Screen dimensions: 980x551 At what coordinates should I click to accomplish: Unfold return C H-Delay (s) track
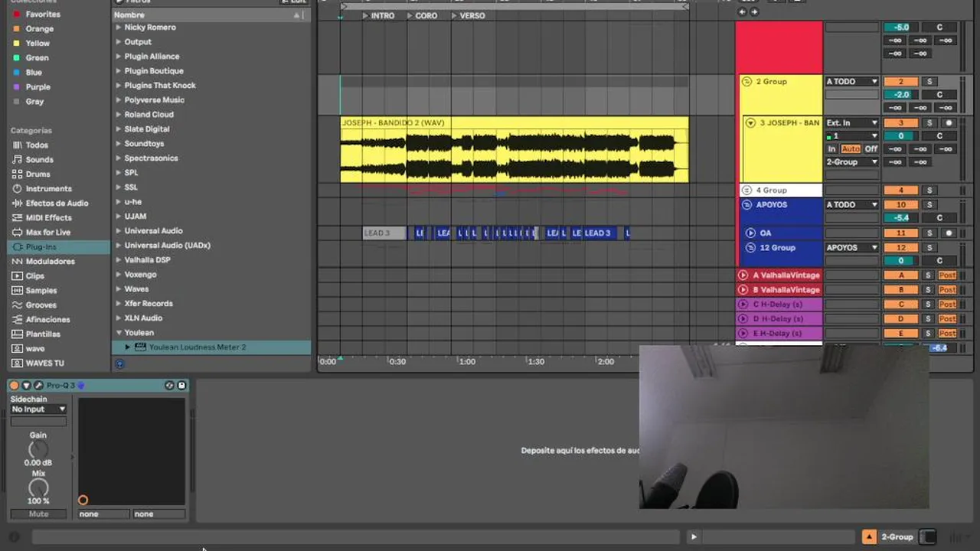[x=743, y=305]
